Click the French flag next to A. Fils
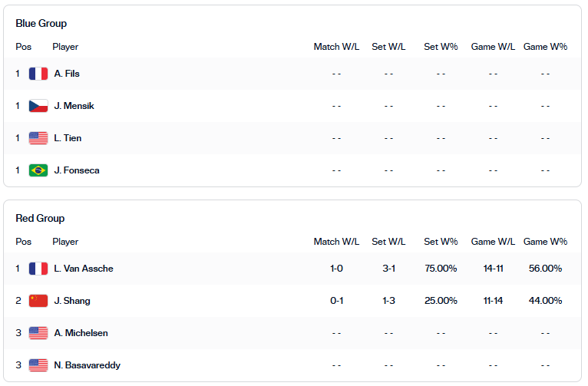This screenshot has height=386, width=588. click(x=38, y=74)
